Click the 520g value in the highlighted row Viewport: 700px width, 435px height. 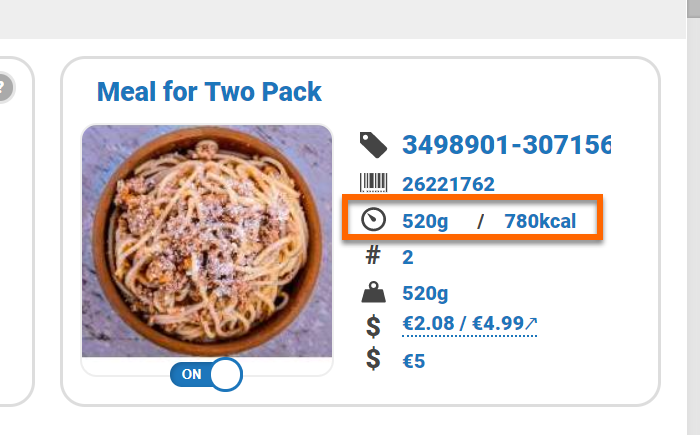[x=425, y=221]
